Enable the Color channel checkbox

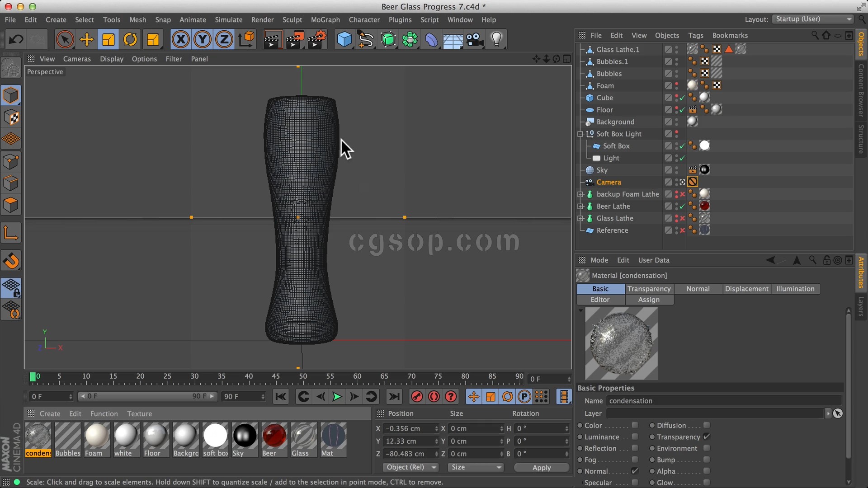click(x=635, y=425)
